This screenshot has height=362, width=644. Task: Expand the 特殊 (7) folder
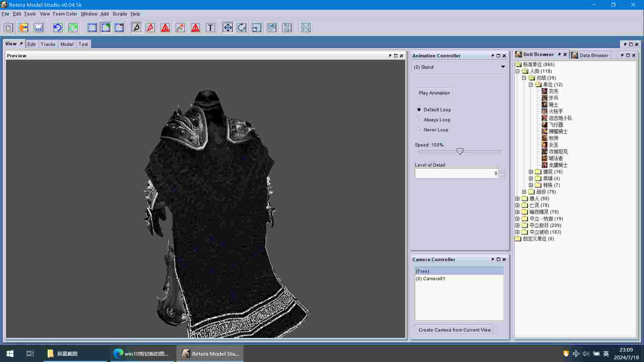point(531,185)
